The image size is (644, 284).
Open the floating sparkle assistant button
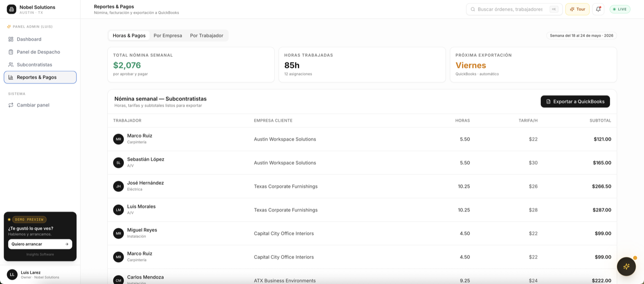point(626,267)
